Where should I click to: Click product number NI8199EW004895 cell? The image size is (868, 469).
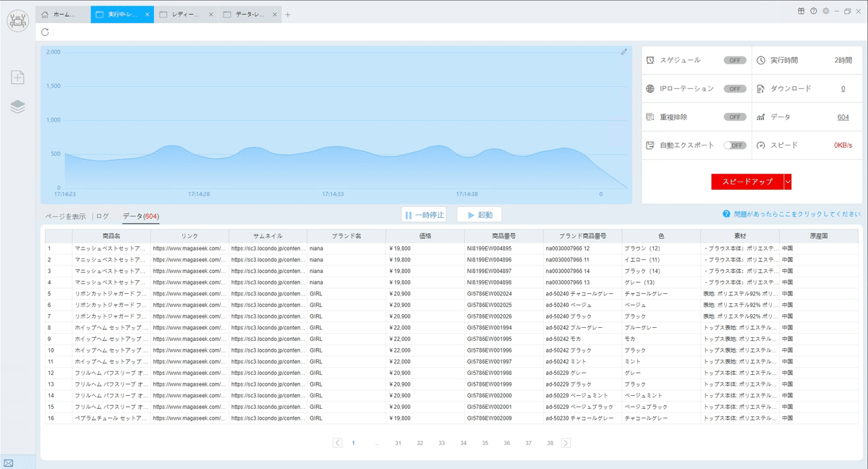tap(503, 248)
